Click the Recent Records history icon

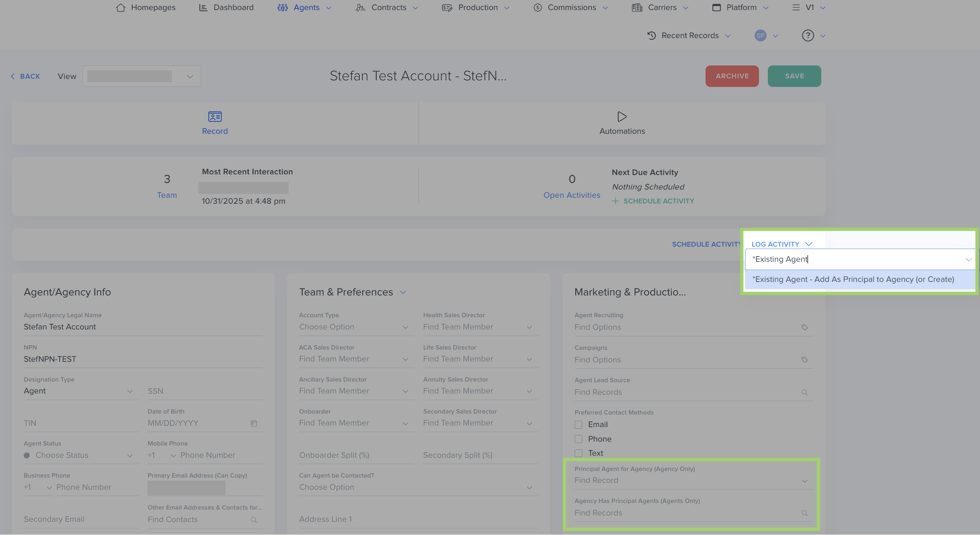tap(651, 36)
